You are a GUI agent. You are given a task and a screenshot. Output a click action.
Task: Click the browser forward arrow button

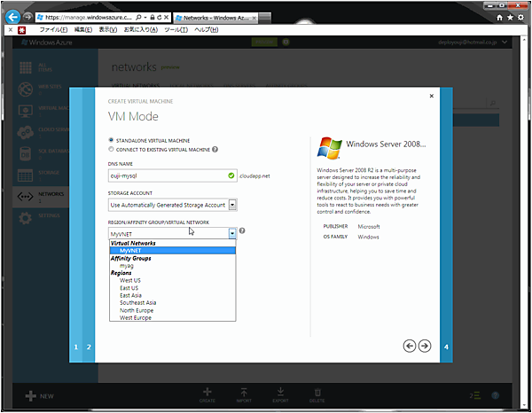pos(27,17)
